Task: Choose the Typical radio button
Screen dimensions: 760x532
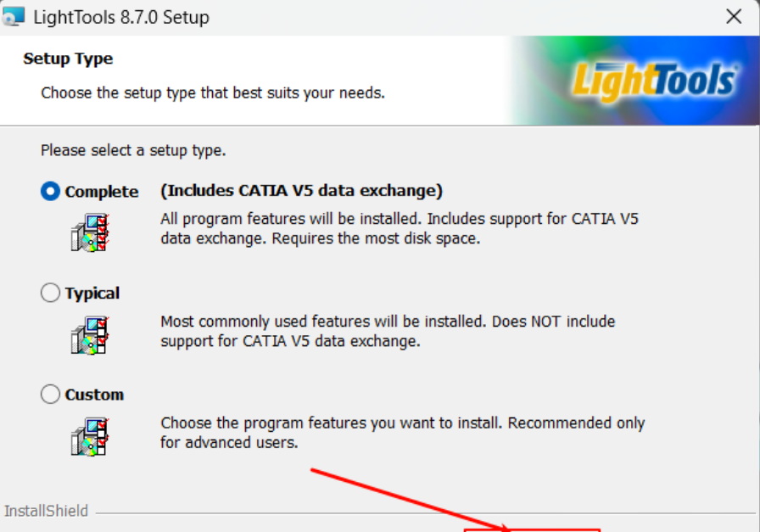Action: coord(51,294)
